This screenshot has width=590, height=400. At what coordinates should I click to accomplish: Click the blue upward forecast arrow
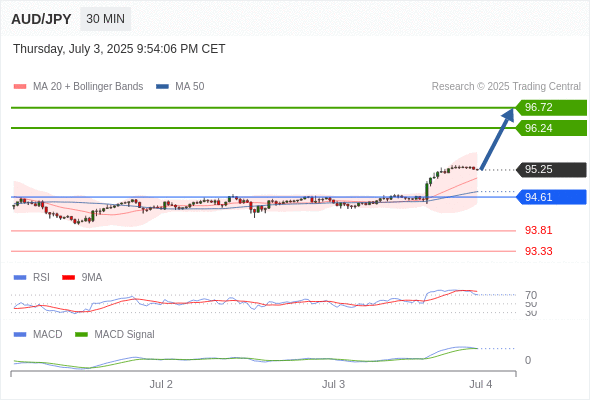pos(497,139)
